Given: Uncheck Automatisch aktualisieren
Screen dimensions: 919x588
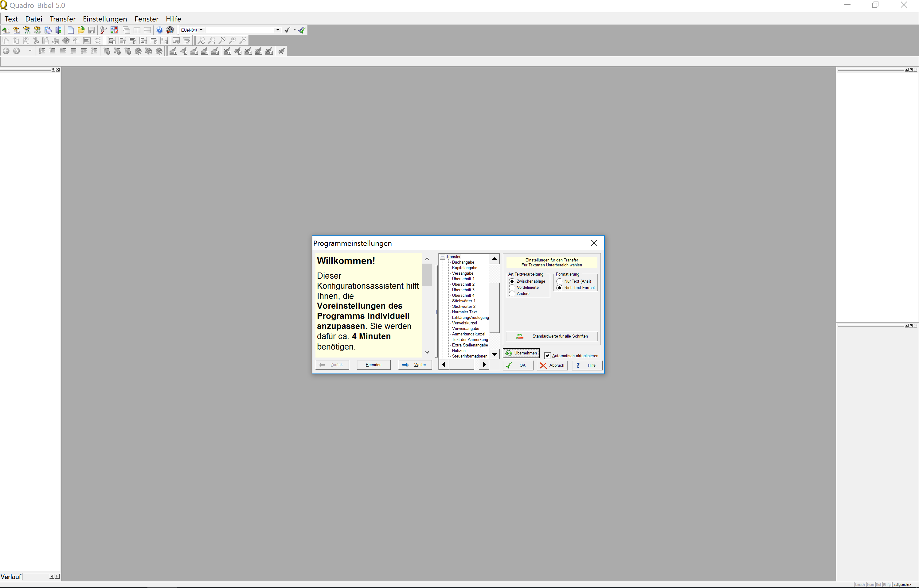Looking at the screenshot, I should tap(548, 355).
